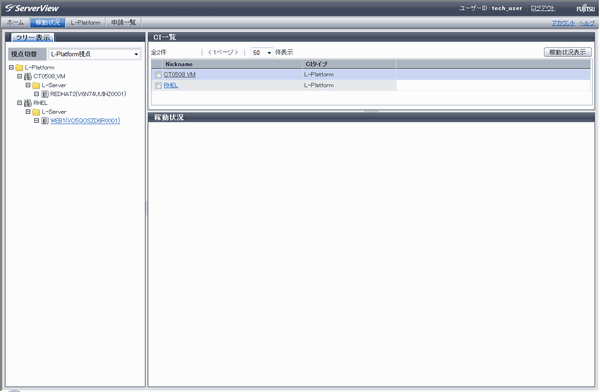Open the CT0508_VM link in CI list
This screenshot has width=600, height=392.
[179, 75]
